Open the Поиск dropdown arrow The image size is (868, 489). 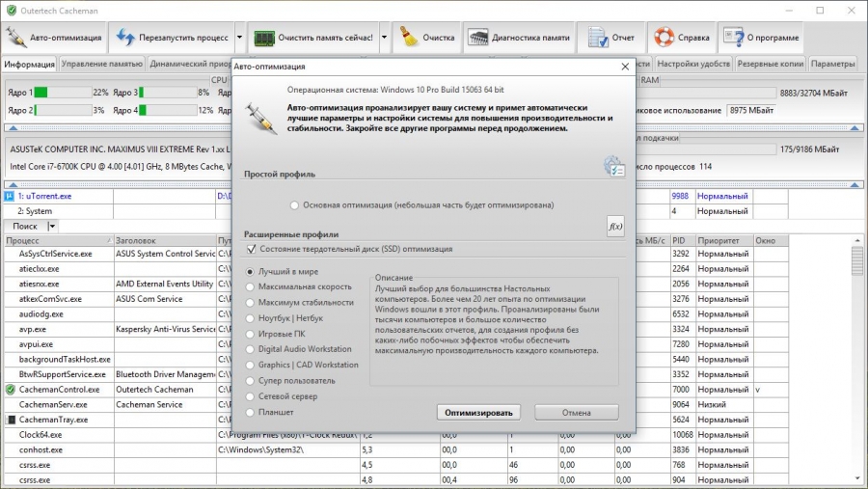pyautogui.click(x=52, y=226)
